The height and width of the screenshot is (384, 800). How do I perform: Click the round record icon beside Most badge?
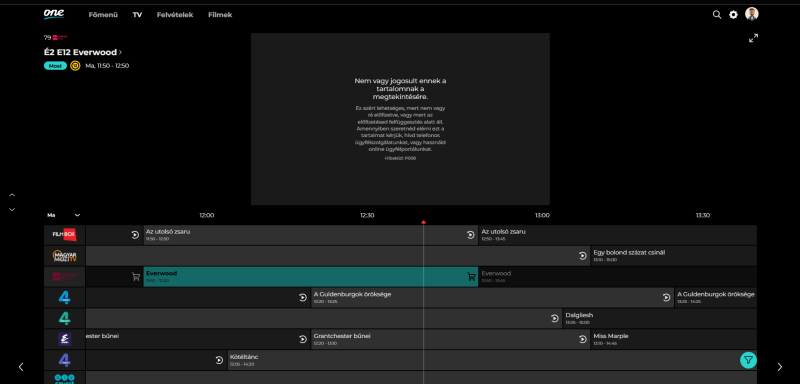75,66
